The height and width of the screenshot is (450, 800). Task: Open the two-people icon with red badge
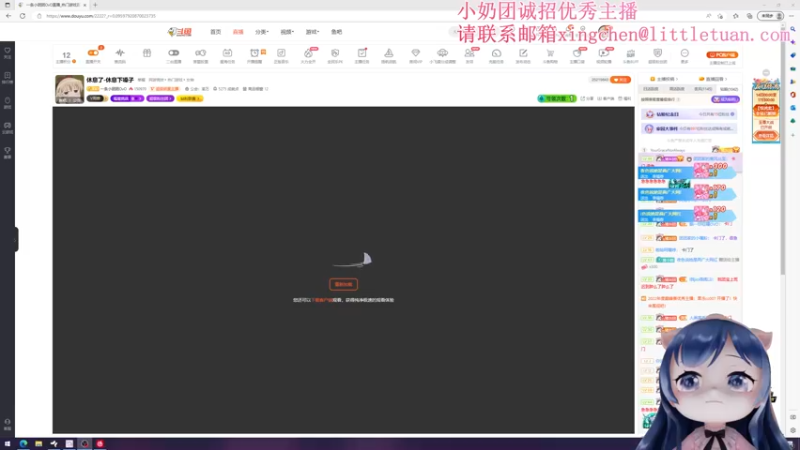[x=469, y=53]
